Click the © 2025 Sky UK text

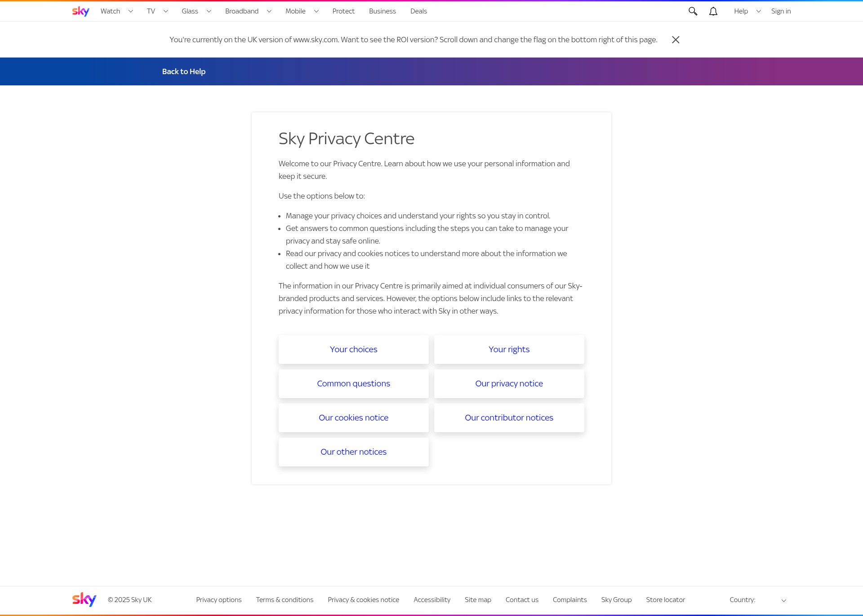click(130, 600)
